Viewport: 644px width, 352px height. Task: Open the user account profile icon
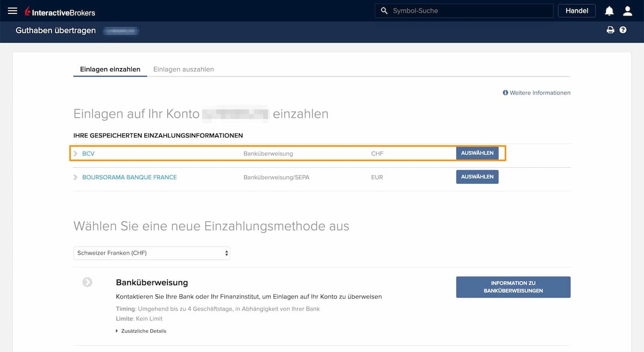(x=627, y=11)
